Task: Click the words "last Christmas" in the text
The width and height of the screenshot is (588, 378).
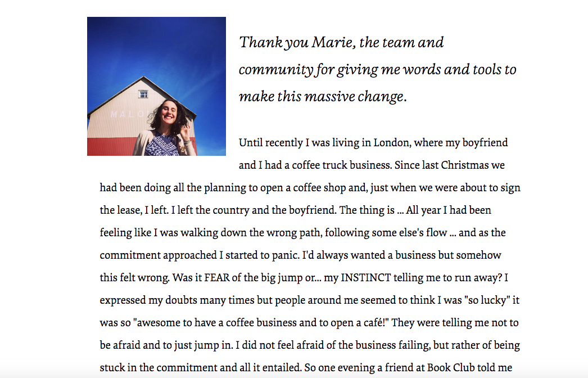Action: point(471,165)
